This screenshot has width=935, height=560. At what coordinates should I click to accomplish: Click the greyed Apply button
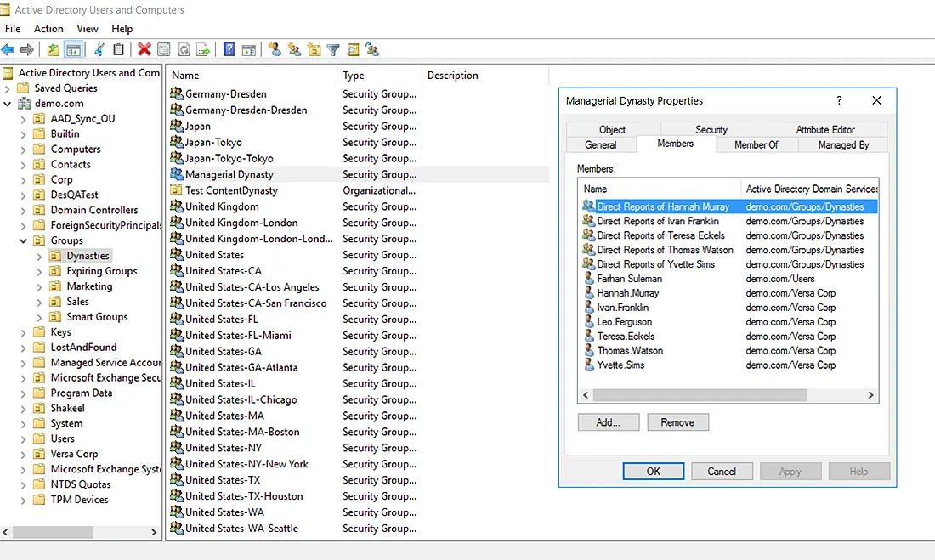tap(790, 471)
